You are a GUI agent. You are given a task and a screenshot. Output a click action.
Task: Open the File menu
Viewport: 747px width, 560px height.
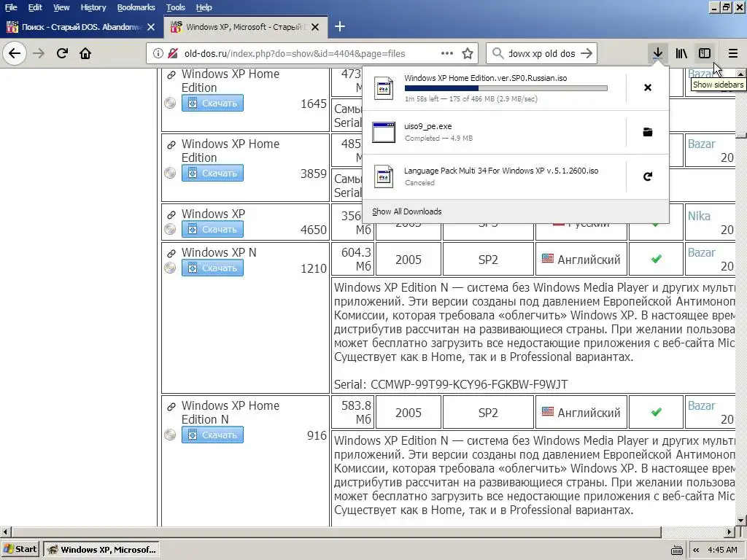(x=11, y=7)
